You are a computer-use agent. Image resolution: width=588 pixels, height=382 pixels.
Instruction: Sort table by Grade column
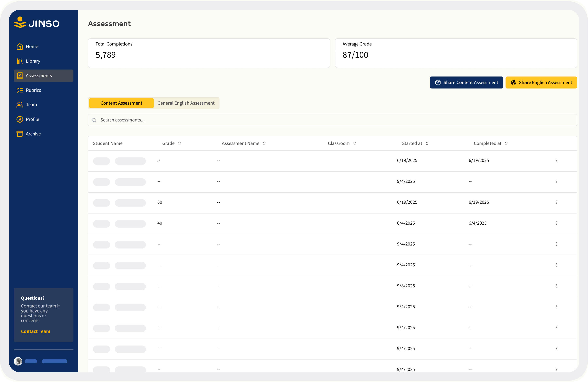[x=179, y=143]
